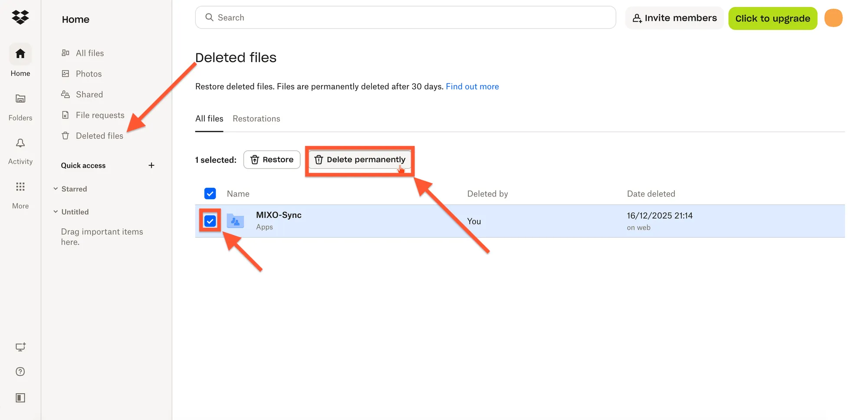868x420 pixels.
Task: Click the help question mark icon
Action: coord(20,372)
